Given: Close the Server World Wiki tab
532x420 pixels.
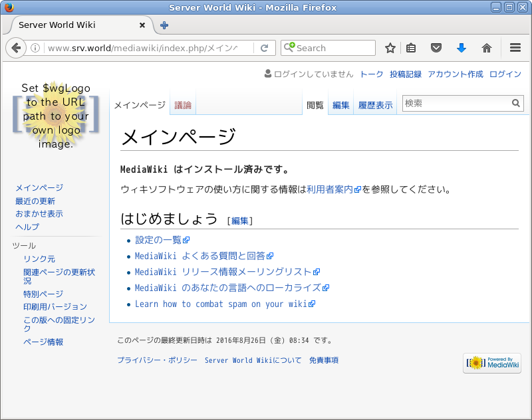Looking at the screenshot, I should (x=142, y=25).
